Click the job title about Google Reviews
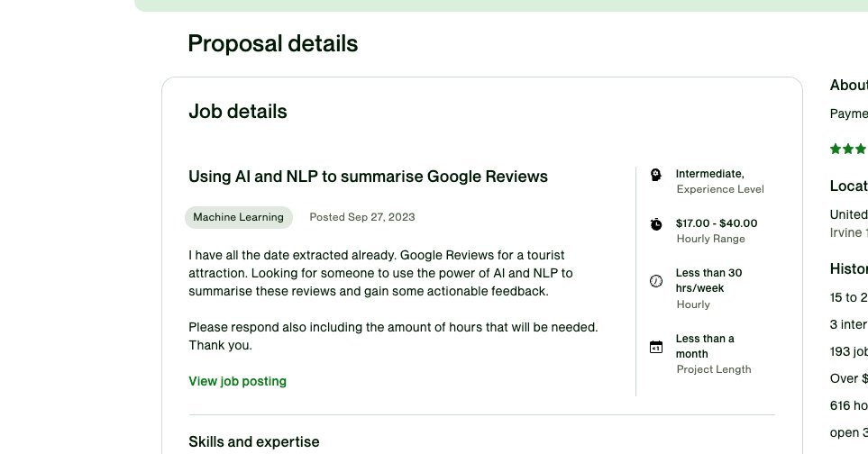 (368, 177)
